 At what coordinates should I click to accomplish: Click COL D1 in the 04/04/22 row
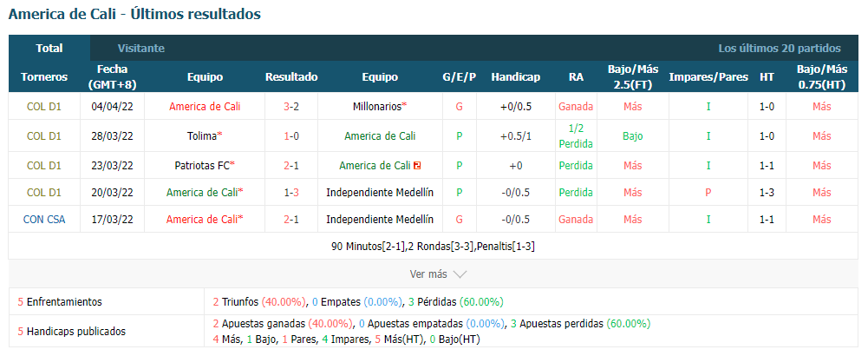(44, 107)
